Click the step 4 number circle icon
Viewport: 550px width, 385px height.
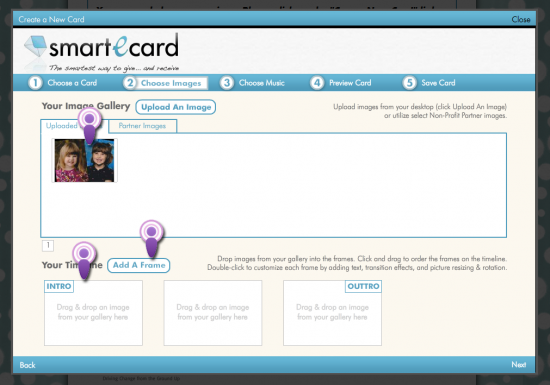317,83
